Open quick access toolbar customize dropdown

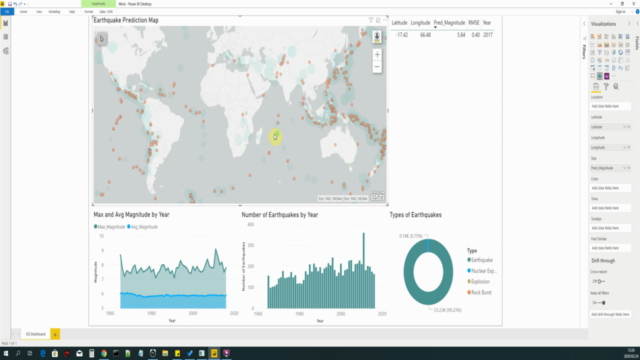(x=24, y=4)
